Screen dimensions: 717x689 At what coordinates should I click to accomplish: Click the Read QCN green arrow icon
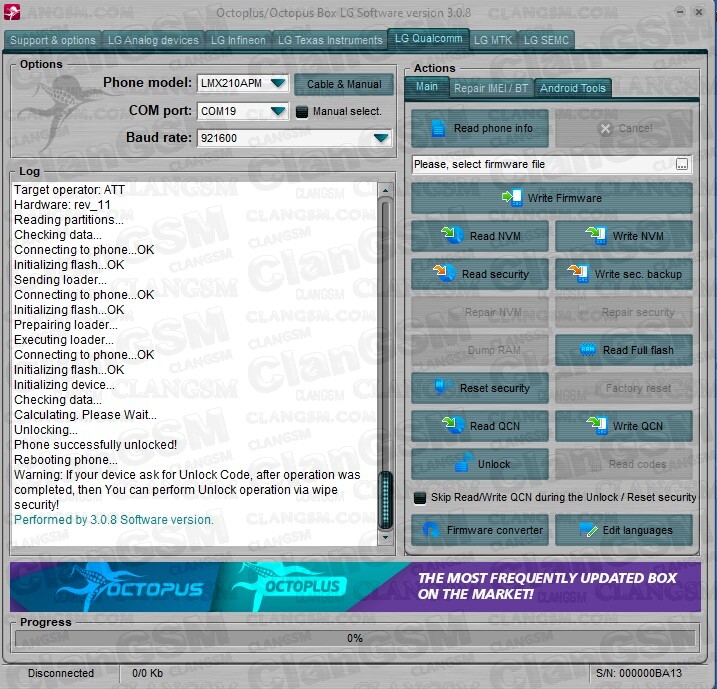tap(453, 425)
